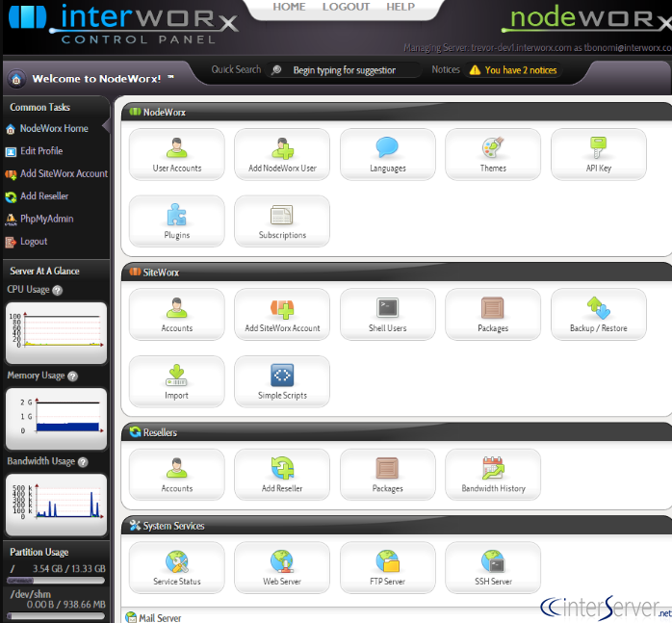Open Edit Profile in the sidebar
Viewport: 672px width, 623px height.
[x=35, y=151]
